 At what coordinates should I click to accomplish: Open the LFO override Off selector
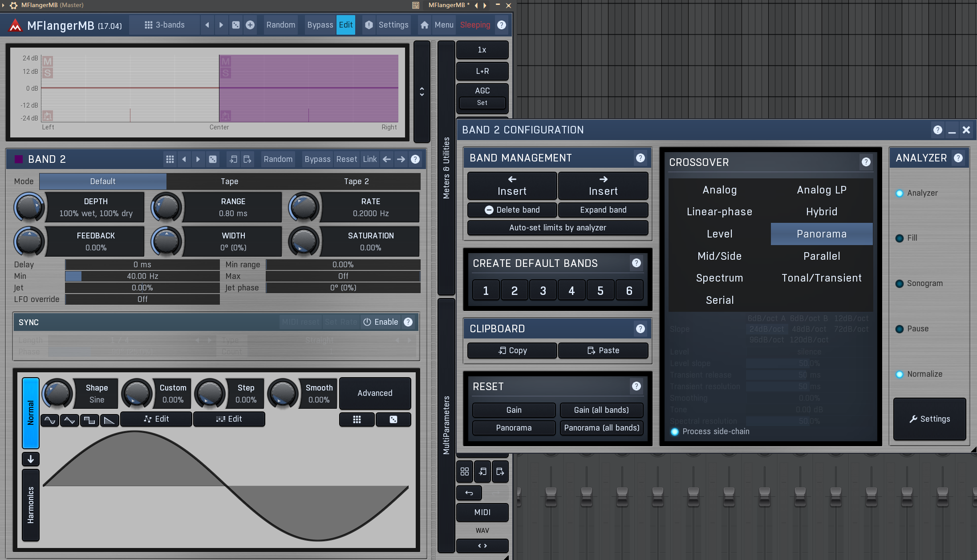tap(142, 299)
